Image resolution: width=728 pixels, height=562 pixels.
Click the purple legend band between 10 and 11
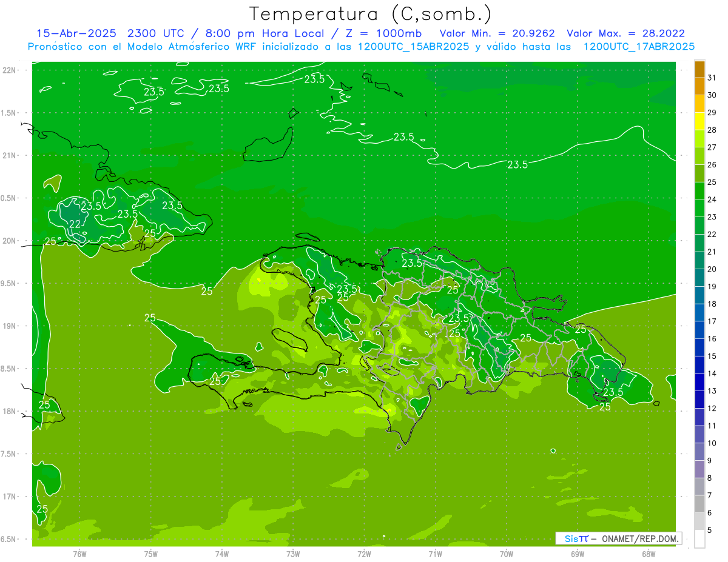coord(699,435)
